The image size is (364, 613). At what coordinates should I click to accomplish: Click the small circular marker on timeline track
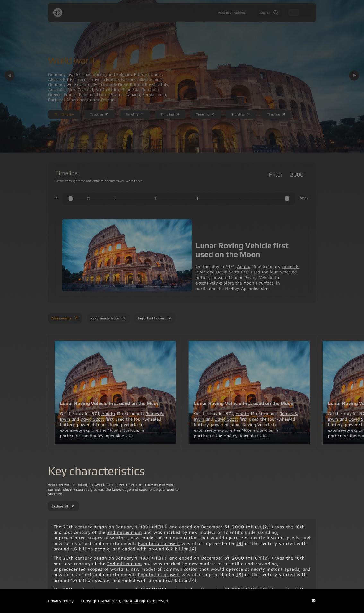(88, 199)
